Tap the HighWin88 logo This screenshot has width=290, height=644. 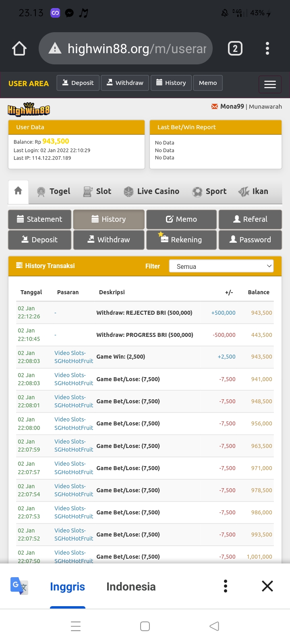click(29, 109)
